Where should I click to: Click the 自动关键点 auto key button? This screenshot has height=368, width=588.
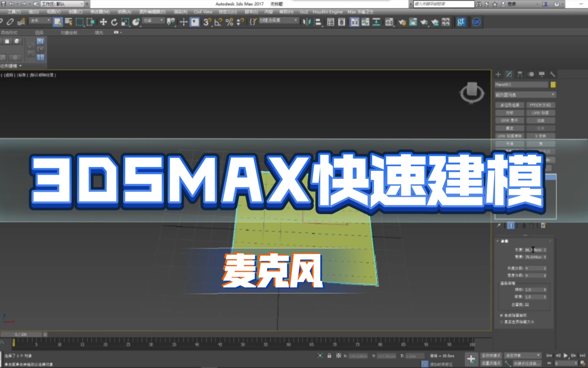(x=491, y=355)
